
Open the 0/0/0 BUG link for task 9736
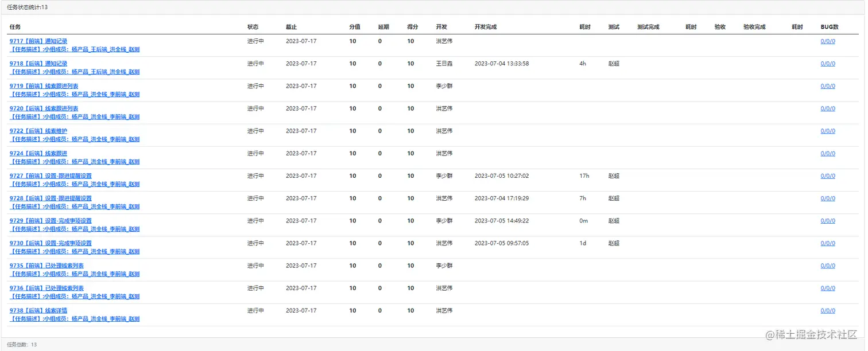tap(828, 288)
